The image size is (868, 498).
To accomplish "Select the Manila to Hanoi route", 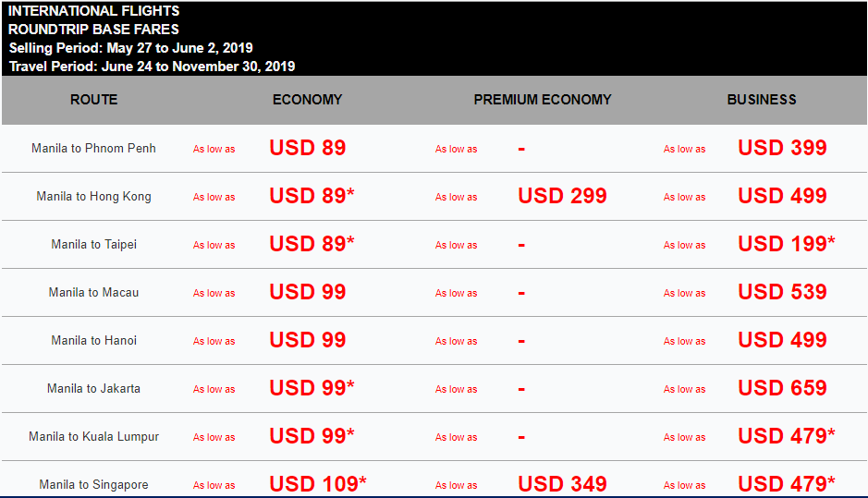I will [x=93, y=340].
